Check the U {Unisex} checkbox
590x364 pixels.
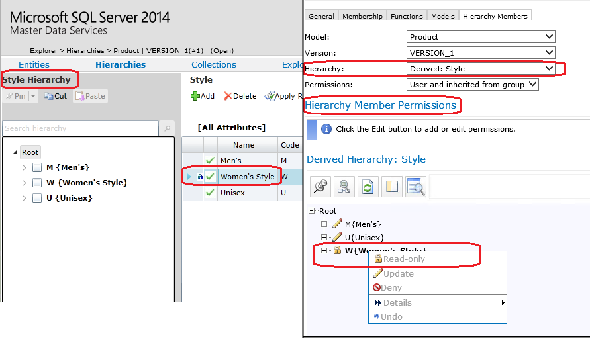click(37, 198)
